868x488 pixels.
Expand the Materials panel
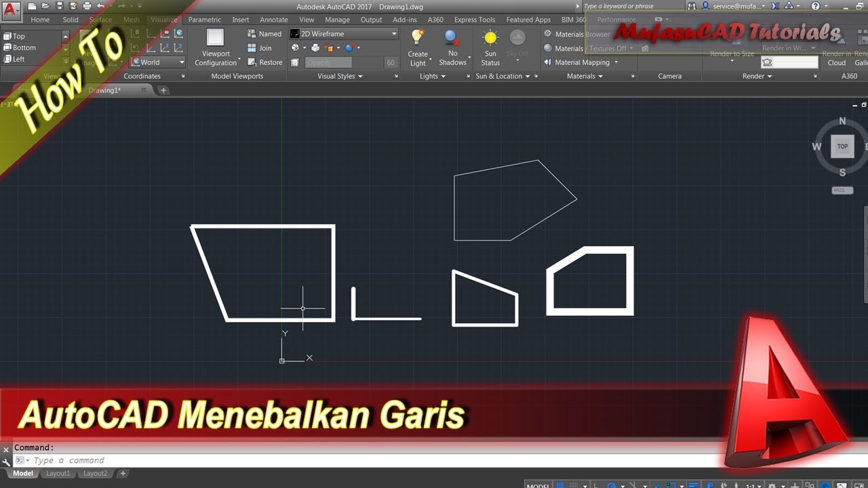click(x=585, y=77)
